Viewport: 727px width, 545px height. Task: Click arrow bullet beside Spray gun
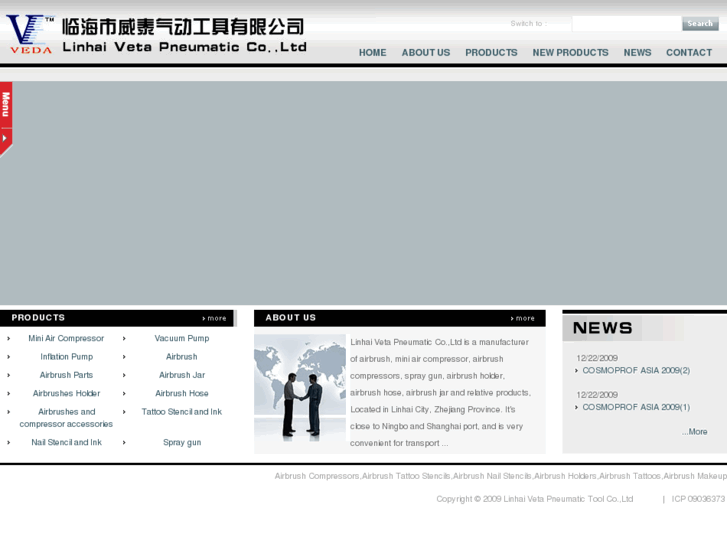124,442
